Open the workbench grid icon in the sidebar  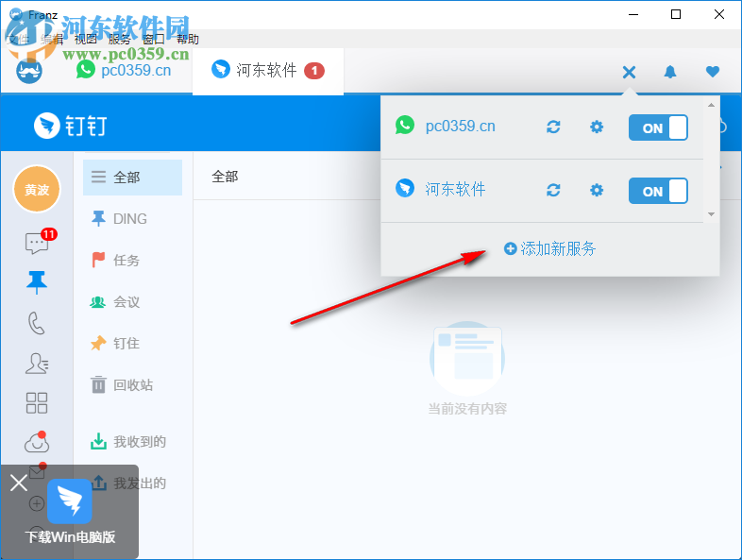37,403
